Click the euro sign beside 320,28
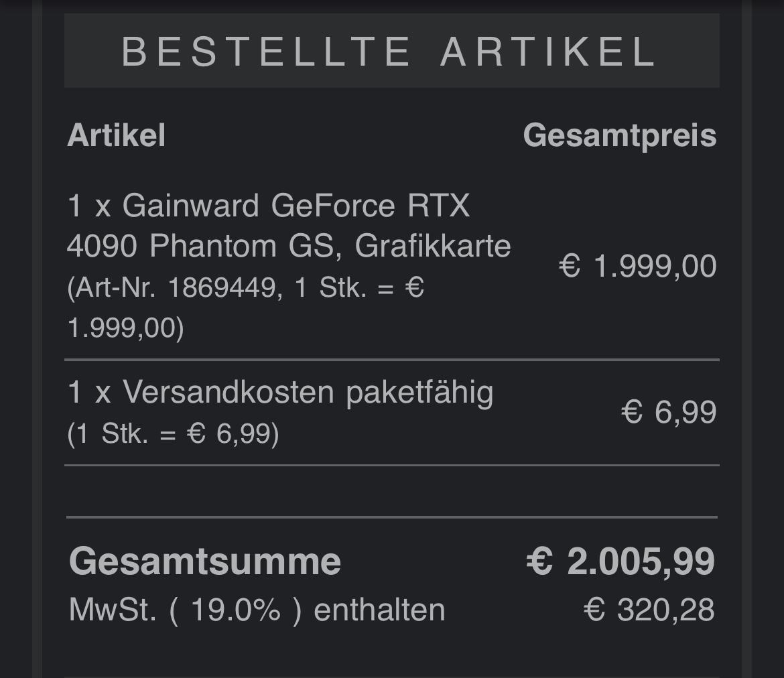Viewport: 784px width, 678px height. tap(594, 610)
